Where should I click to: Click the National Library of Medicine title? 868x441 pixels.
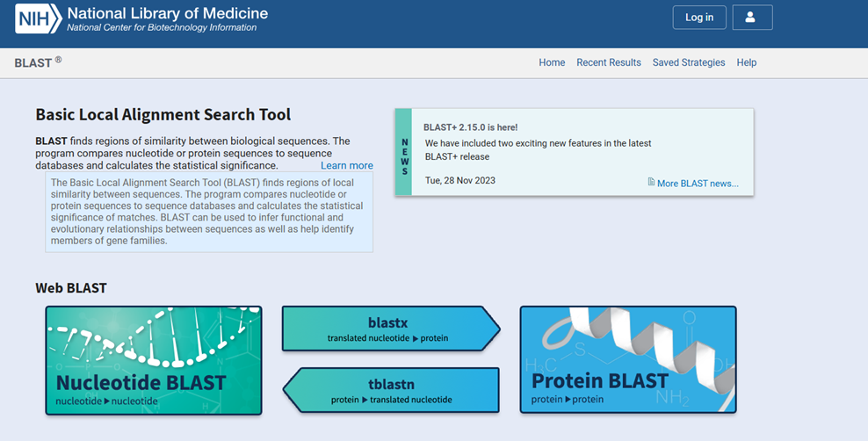[x=167, y=13]
